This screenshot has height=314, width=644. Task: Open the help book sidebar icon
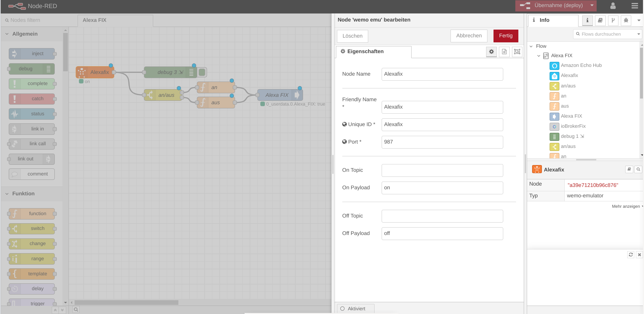600,21
